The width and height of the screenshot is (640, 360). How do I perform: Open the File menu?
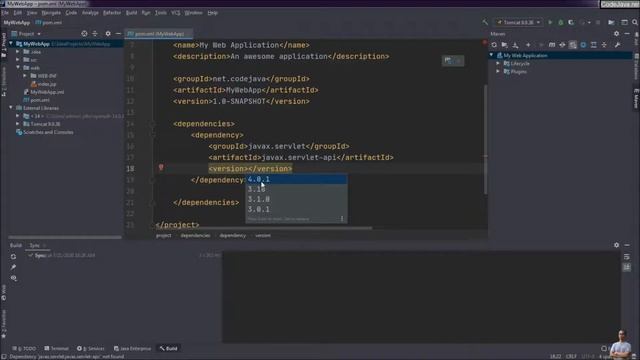point(5,13)
